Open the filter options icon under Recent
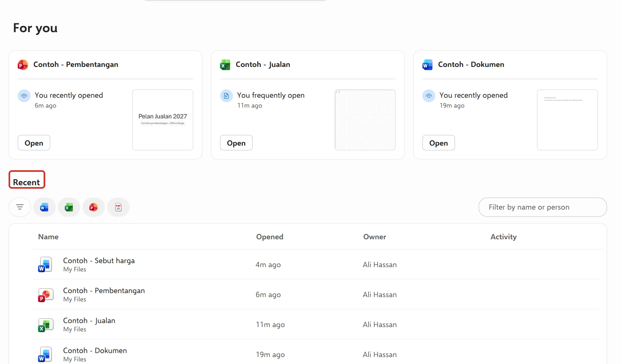The image size is (621, 364). click(20, 207)
